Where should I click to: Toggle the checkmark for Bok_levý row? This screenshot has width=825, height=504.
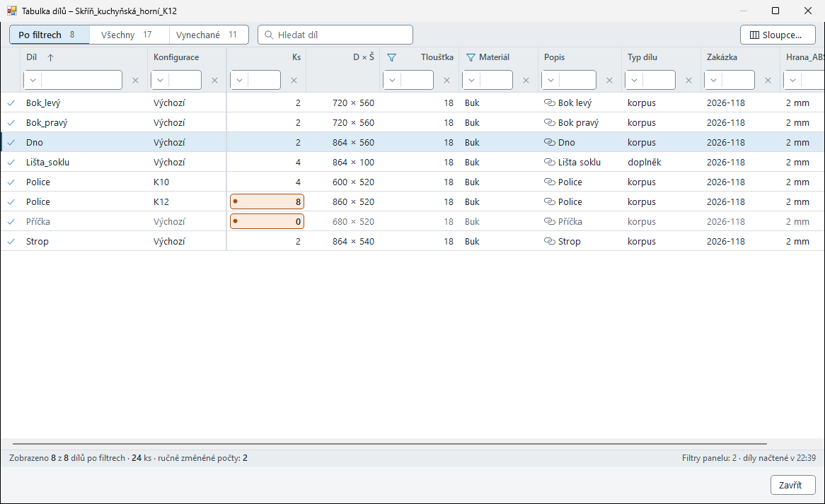11,103
